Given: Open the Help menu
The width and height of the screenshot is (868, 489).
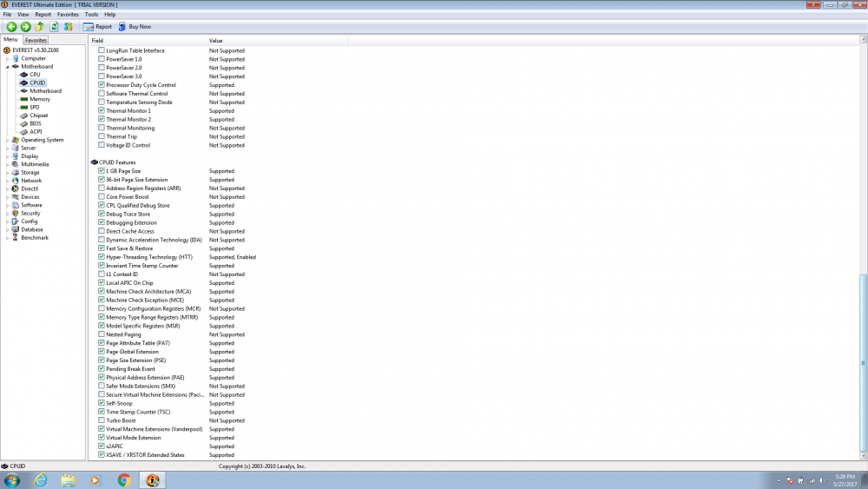Looking at the screenshot, I should pos(110,15).
